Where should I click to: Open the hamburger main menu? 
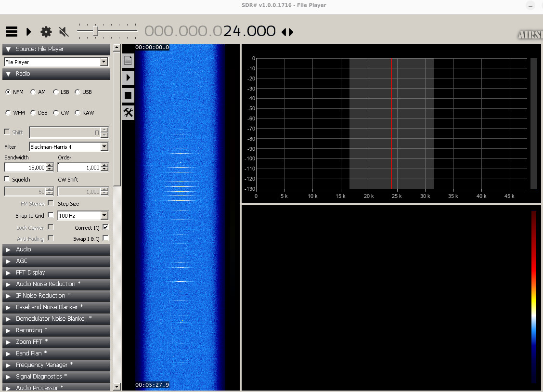coord(12,32)
